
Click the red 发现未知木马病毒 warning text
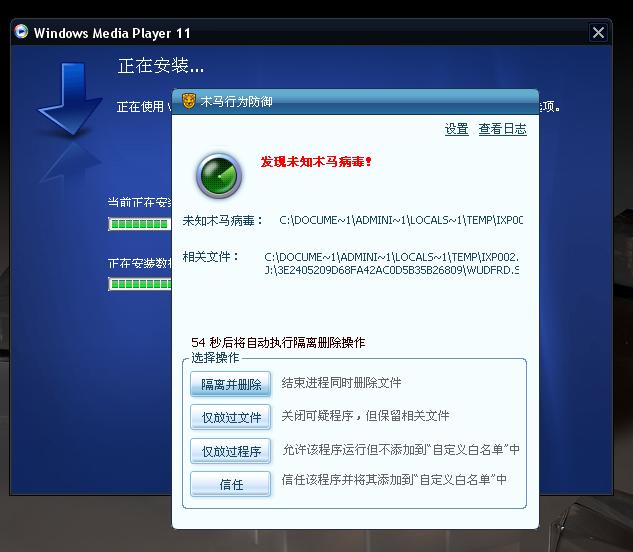(315, 162)
